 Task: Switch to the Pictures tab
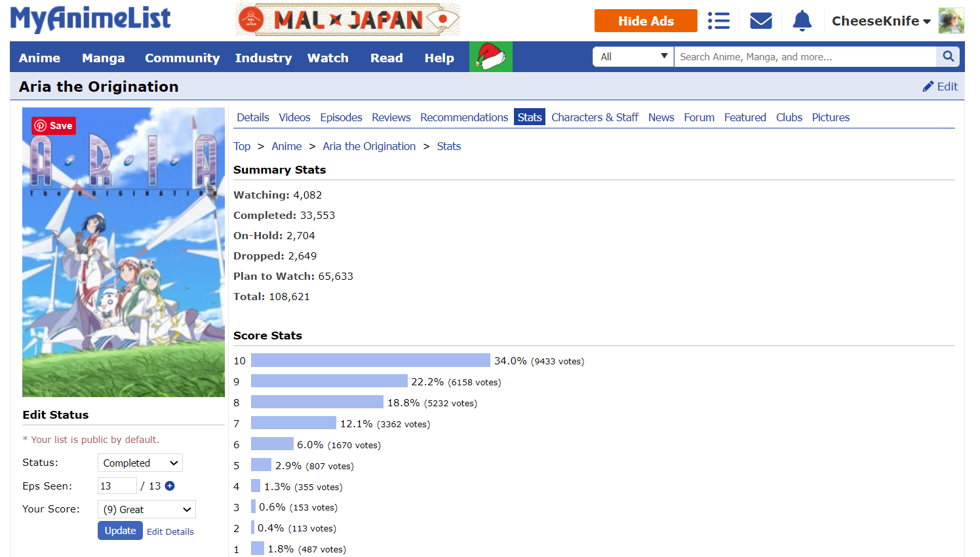coord(831,117)
